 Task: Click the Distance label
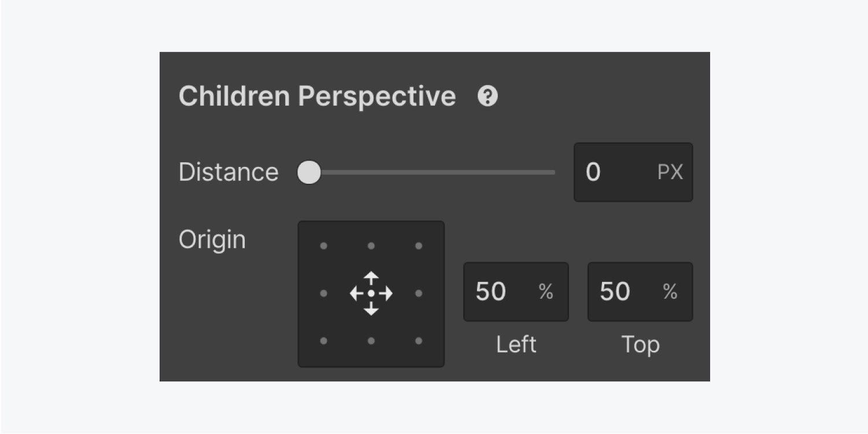coord(228,172)
